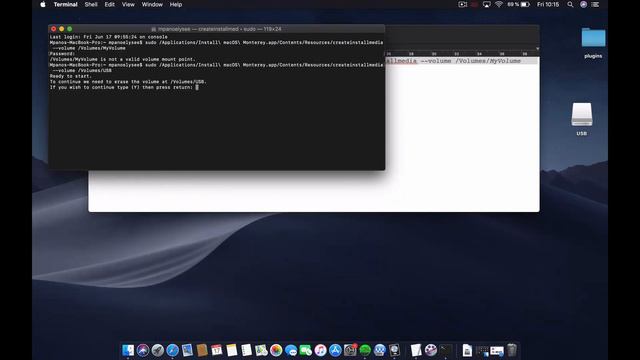
Task: Open Maps app in Dock
Action: coord(261,350)
